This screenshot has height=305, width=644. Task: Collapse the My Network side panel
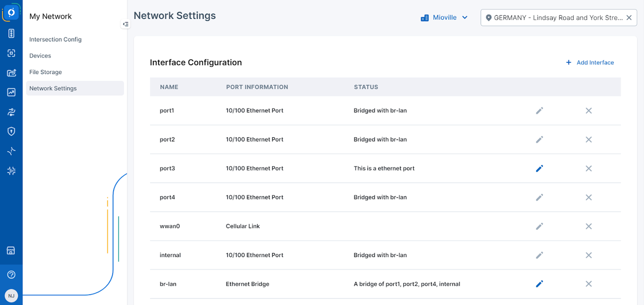click(x=125, y=24)
